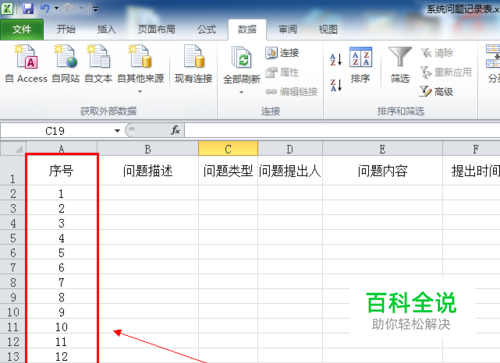Select cell A6 containing 5
500x363 pixels.
[x=62, y=253]
